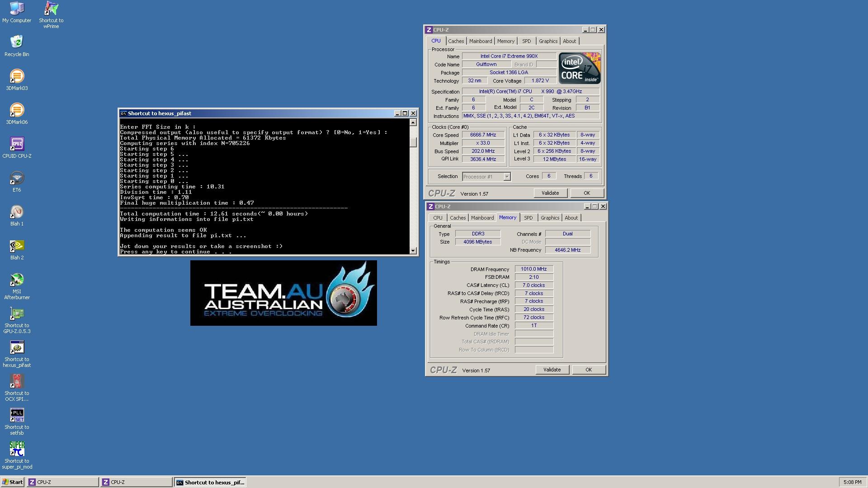868x488 pixels.
Task: Select the 3DMark03 desktop shortcut
Action: pos(17,80)
